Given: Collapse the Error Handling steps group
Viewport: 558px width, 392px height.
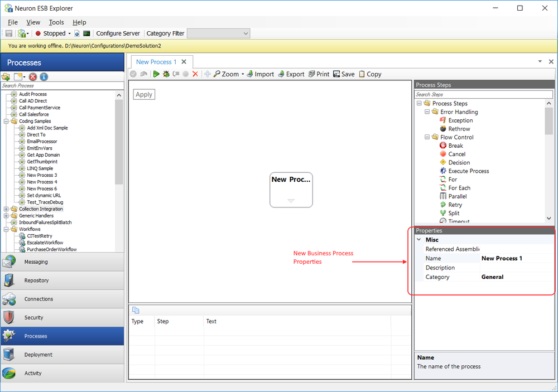Looking at the screenshot, I should pos(427,112).
